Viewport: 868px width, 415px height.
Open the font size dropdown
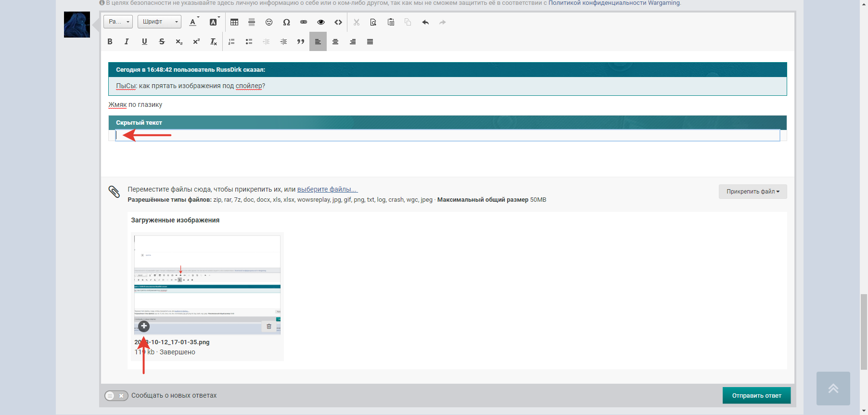pyautogui.click(x=118, y=22)
